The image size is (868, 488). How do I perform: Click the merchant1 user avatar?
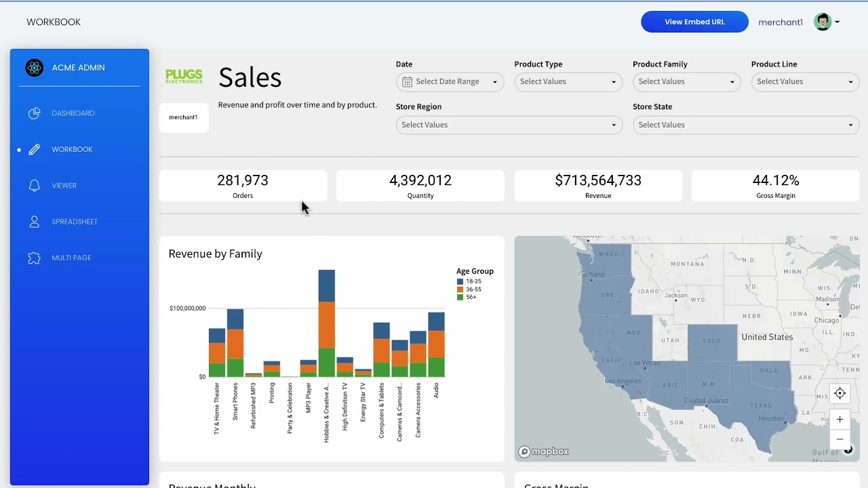point(823,22)
